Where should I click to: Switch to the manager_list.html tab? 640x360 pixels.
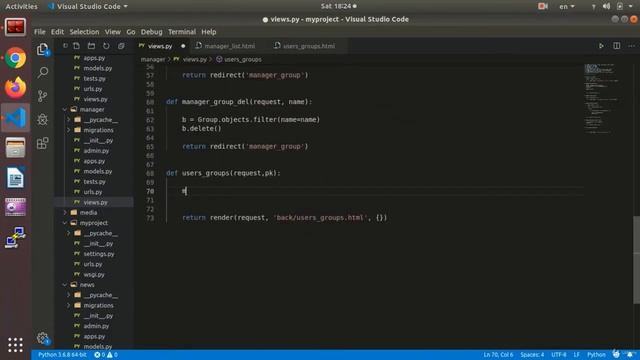(229, 46)
